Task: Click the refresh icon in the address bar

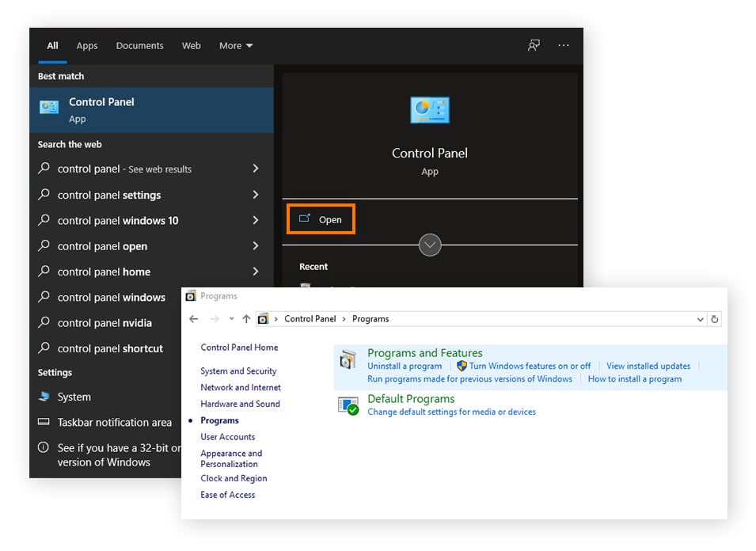Action: tap(715, 318)
